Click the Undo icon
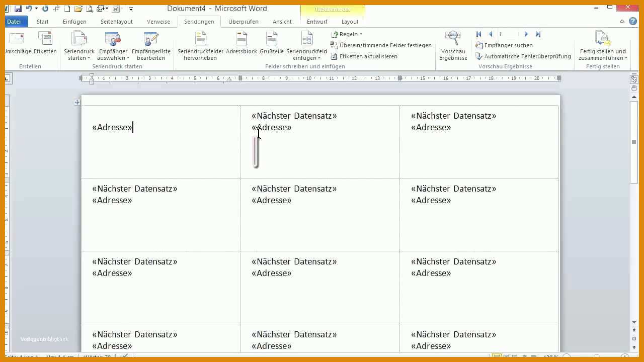This screenshot has width=644, height=362. coord(29,9)
